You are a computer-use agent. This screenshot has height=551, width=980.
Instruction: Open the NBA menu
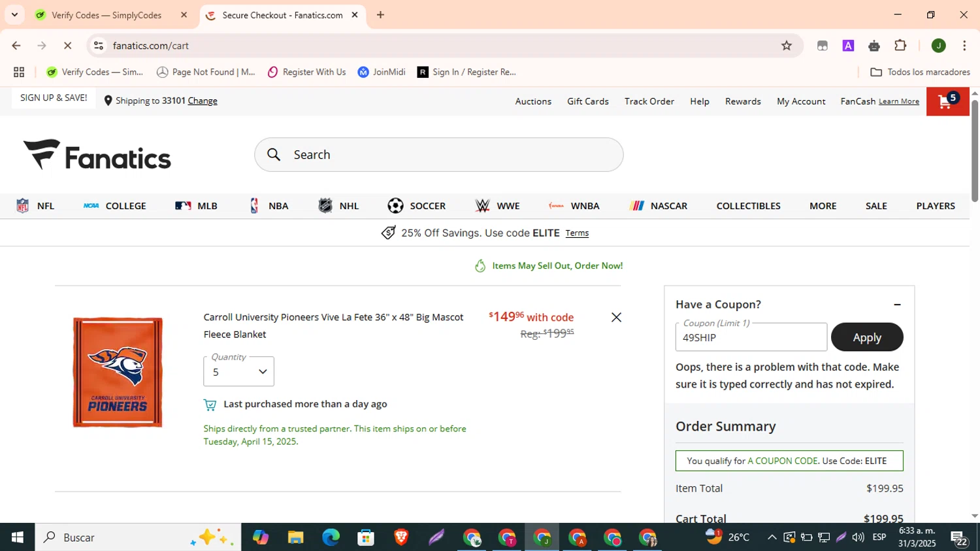(268, 206)
